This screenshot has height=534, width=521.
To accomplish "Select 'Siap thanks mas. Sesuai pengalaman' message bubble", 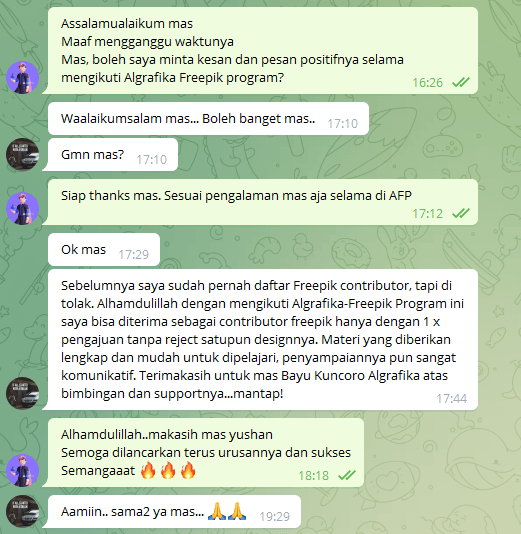I will click(x=263, y=202).
